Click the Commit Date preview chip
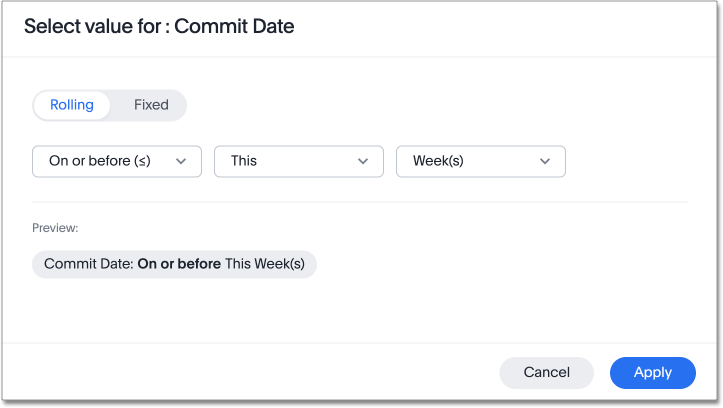Screen dimensions: 723x408 [x=174, y=264]
